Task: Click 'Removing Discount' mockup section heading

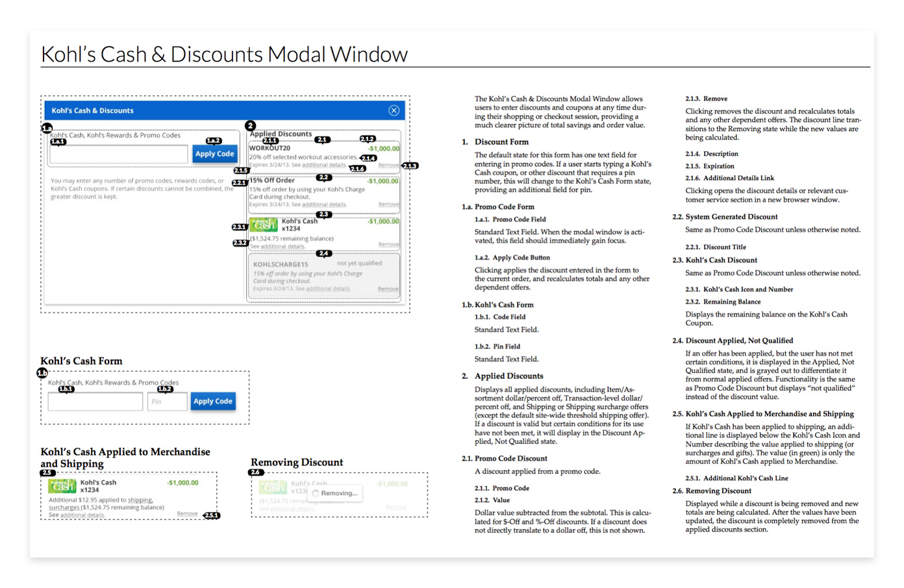Action: click(x=297, y=462)
